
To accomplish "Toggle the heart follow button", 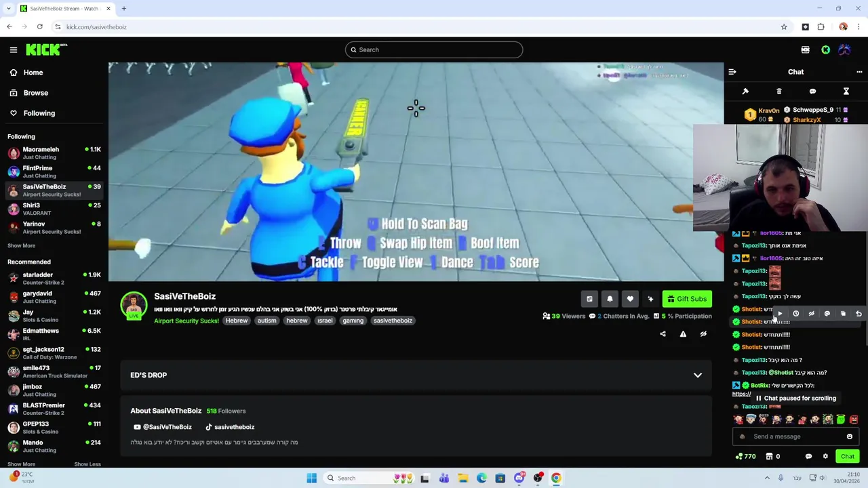I will [630, 299].
